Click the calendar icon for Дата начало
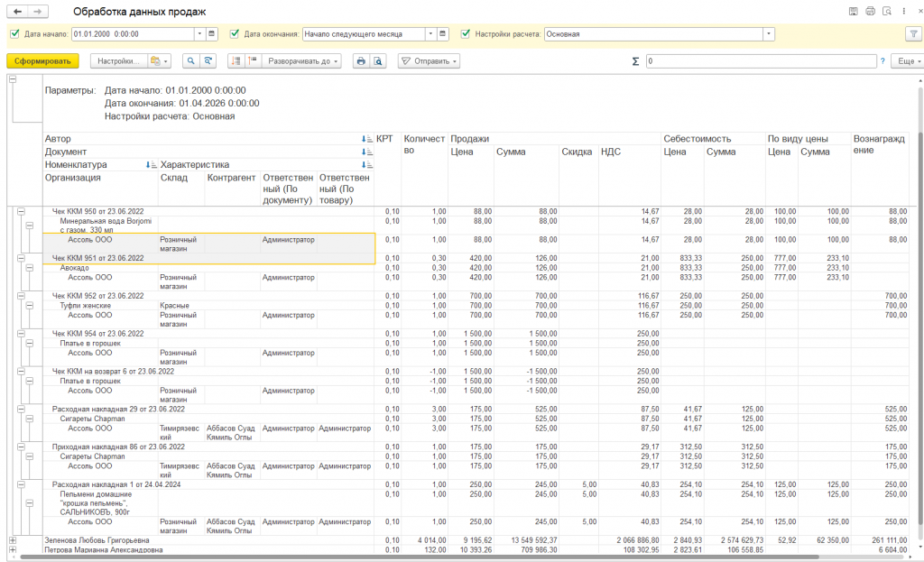The image size is (924, 562). pos(212,34)
